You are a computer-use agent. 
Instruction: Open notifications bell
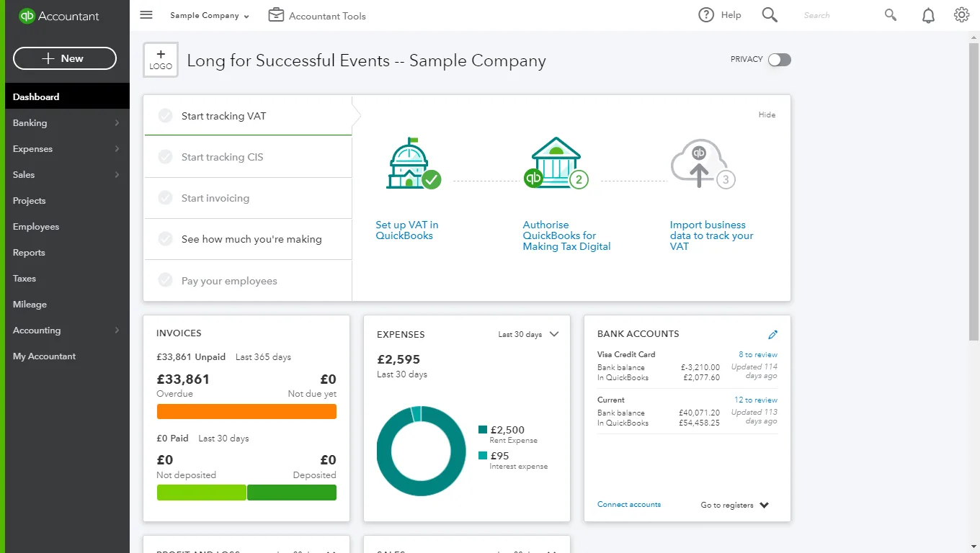[x=929, y=15]
